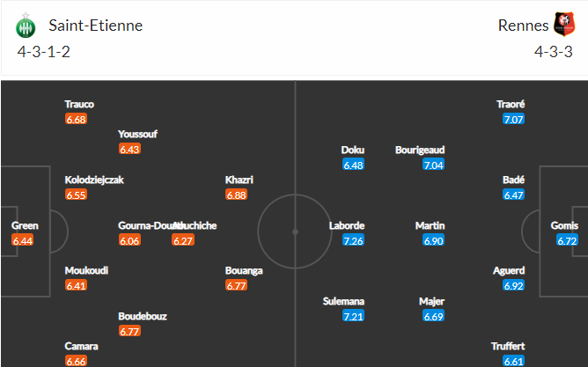Click Laborde's 7.26 rating badge
The height and width of the screenshot is (367, 588).
click(353, 240)
